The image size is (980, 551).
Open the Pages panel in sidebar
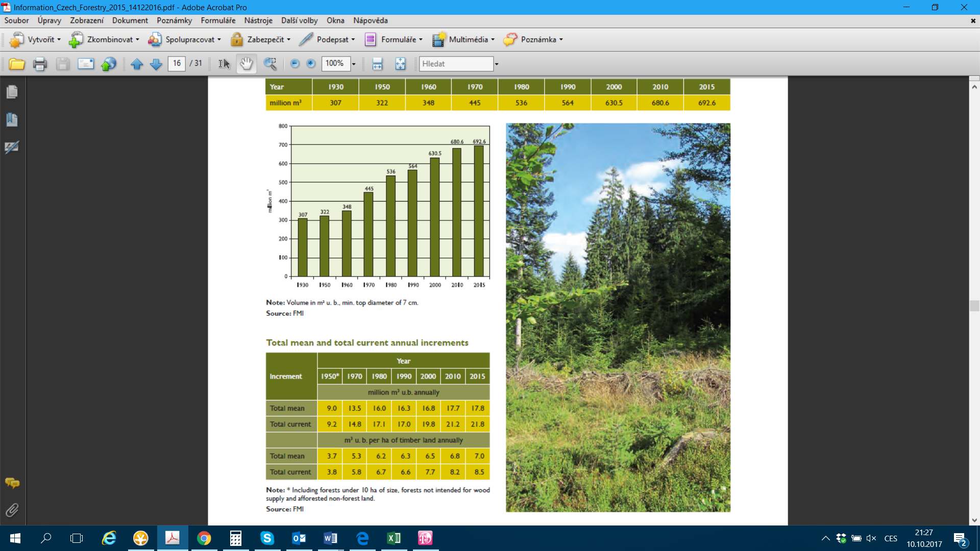point(12,92)
